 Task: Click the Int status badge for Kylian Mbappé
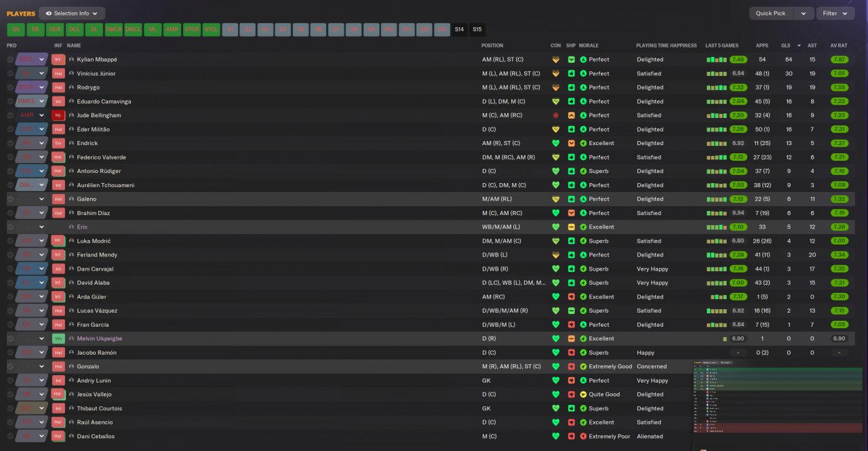pyautogui.click(x=58, y=60)
